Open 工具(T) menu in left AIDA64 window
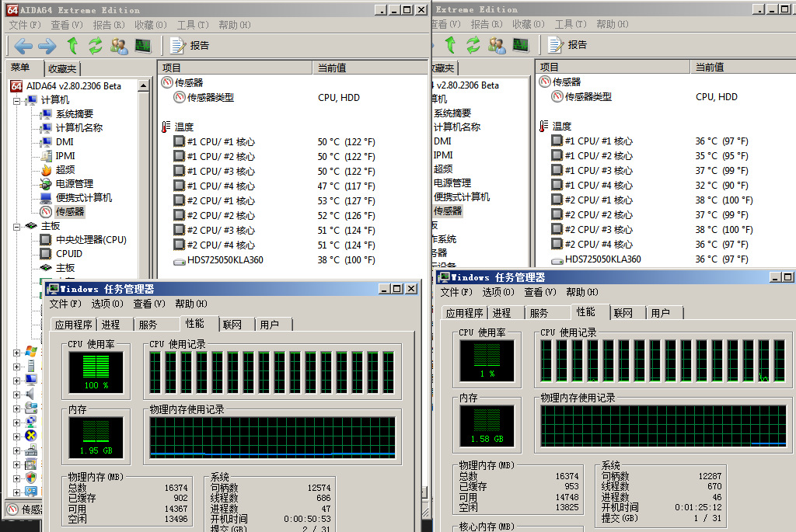 pyautogui.click(x=193, y=25)
